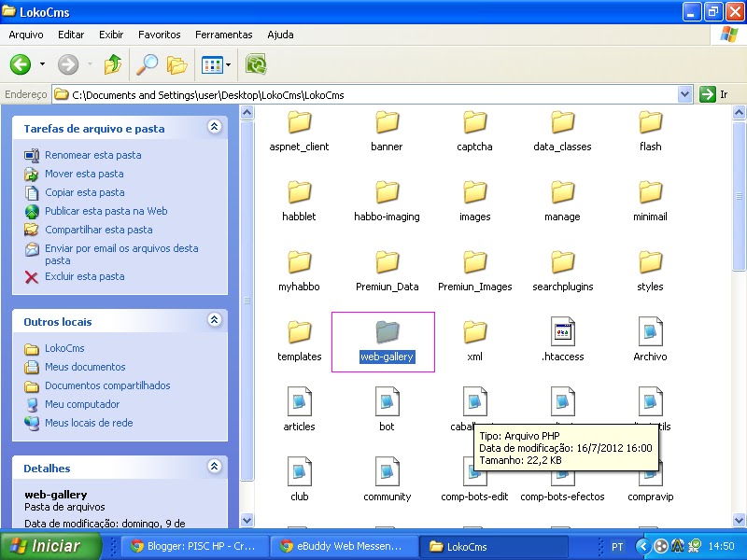The width and height of the screenshot is (747, 560).
Task: Click Enviar por email os arquivos link
Action: point(121,254)
